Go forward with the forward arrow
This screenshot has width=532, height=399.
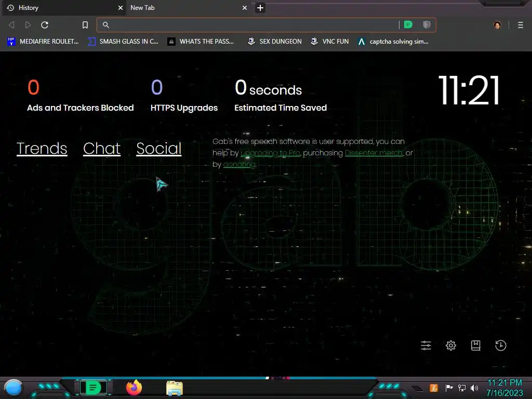(28, 25)
